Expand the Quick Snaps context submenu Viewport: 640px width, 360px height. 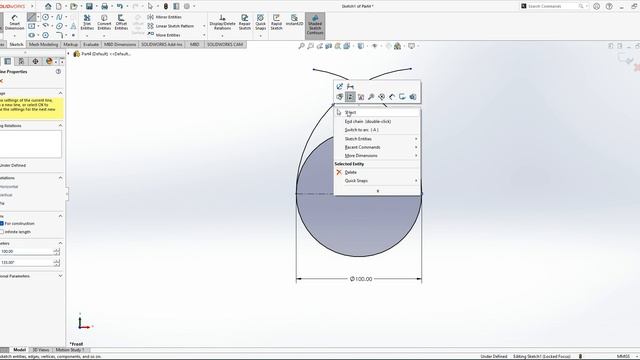[x=377, y=180]
